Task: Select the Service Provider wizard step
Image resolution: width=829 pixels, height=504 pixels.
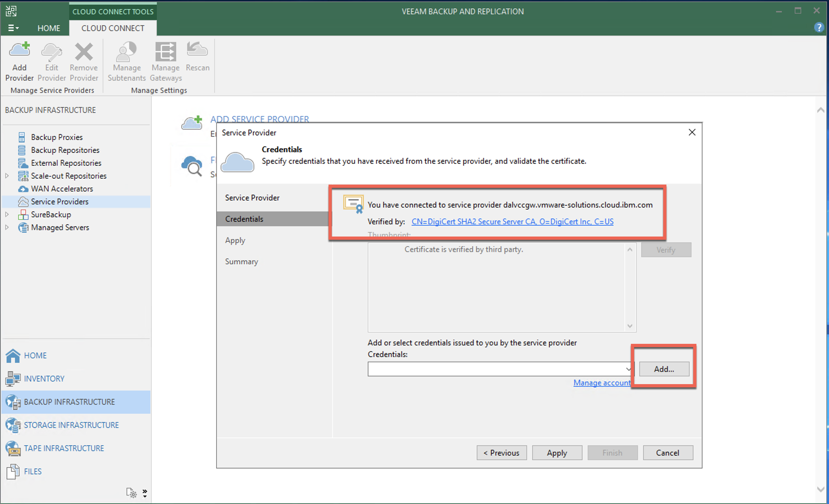Action: click(x=252, y=198)
